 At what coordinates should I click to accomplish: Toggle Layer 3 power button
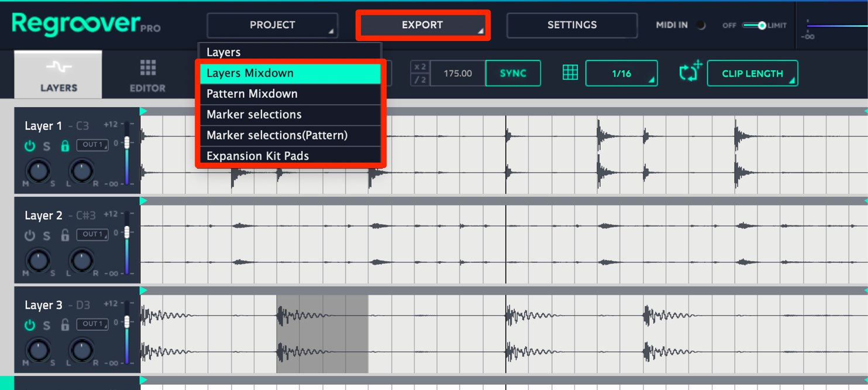click(x=30, y=325)
